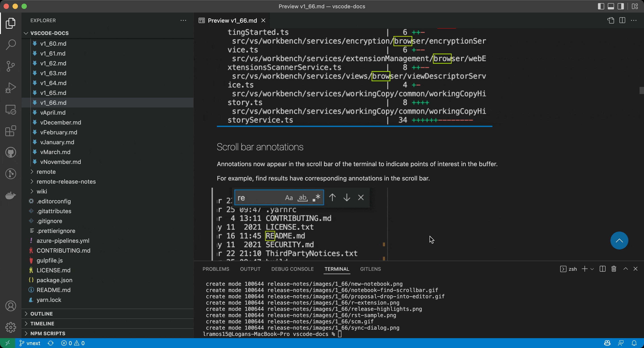
Task: Open the Explorer view icon
Action: pyautogui.click(x=11, y=23)
